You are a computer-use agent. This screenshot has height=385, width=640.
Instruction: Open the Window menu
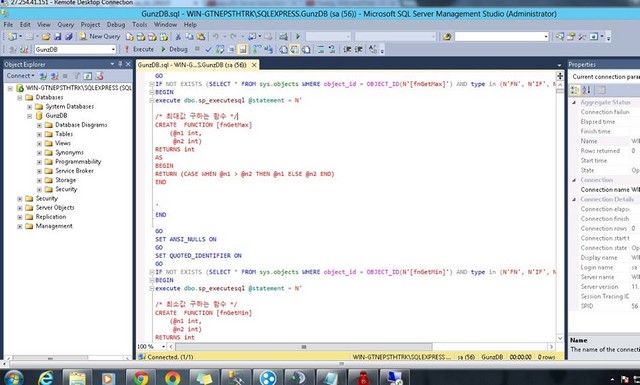point(165,24)
